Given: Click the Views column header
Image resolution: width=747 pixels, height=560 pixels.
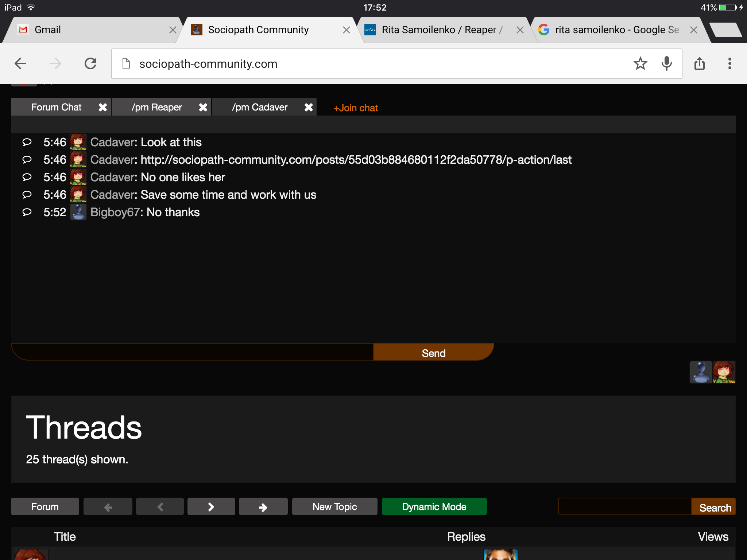Looking at the screenshot, I should pyautogui.click(x=713, y=537).
